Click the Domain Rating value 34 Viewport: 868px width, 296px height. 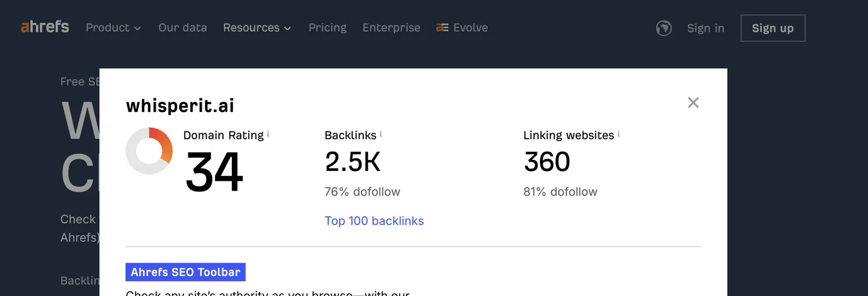pos(214,172)
